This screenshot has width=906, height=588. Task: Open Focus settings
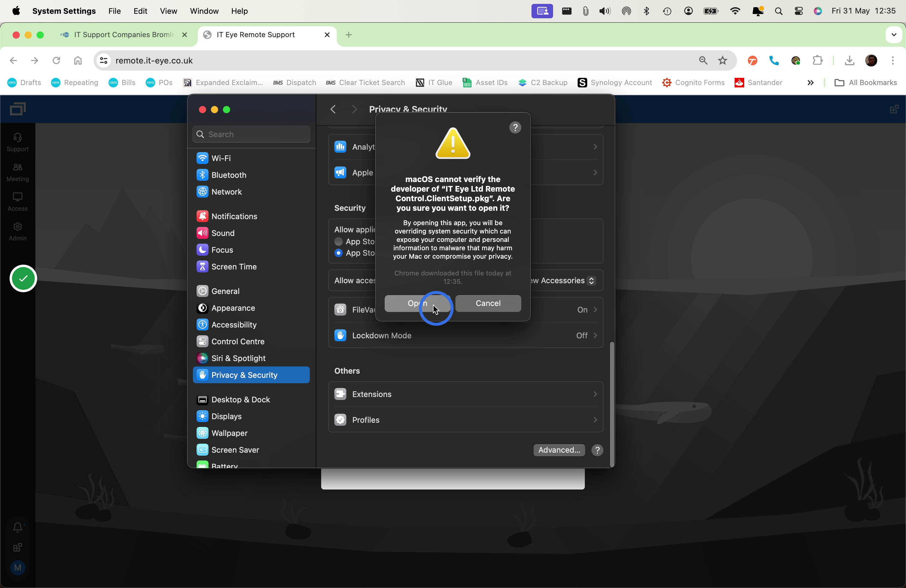point(251,250)
